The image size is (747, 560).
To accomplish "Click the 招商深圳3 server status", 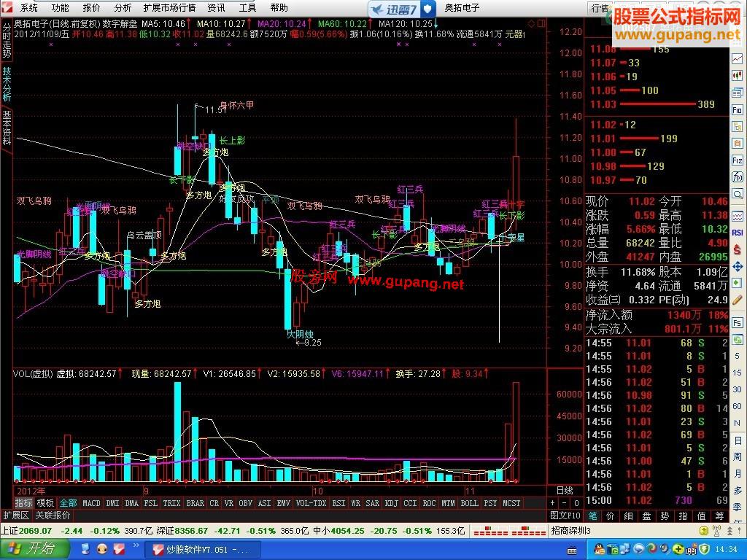I will [570, 531].
